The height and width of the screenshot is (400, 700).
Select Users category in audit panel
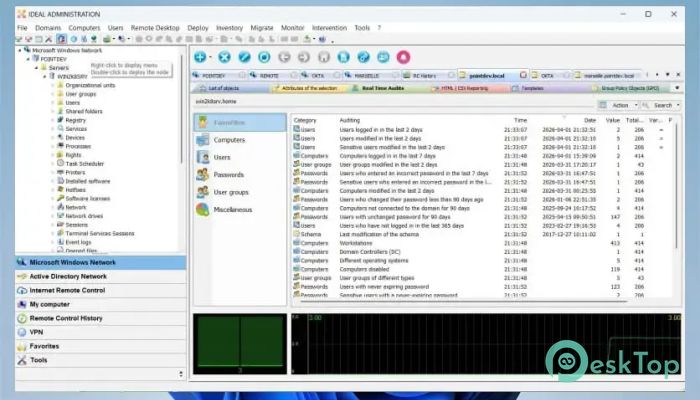[x=240, y=157]
